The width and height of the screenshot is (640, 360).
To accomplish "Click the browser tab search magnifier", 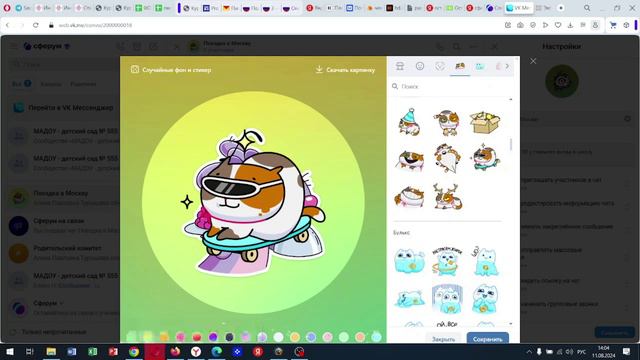I will tap(587, 8).
